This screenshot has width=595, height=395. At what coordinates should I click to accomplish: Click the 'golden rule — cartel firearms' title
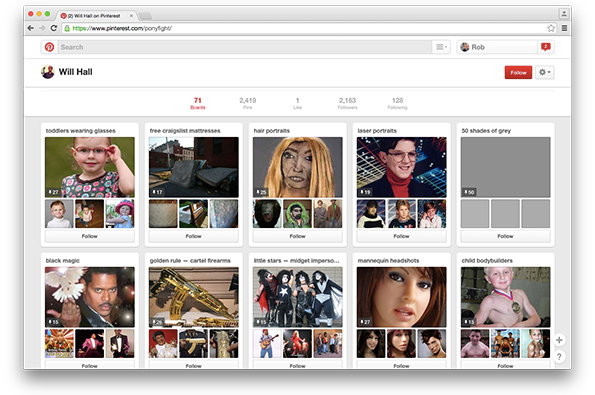pos(190,260)
